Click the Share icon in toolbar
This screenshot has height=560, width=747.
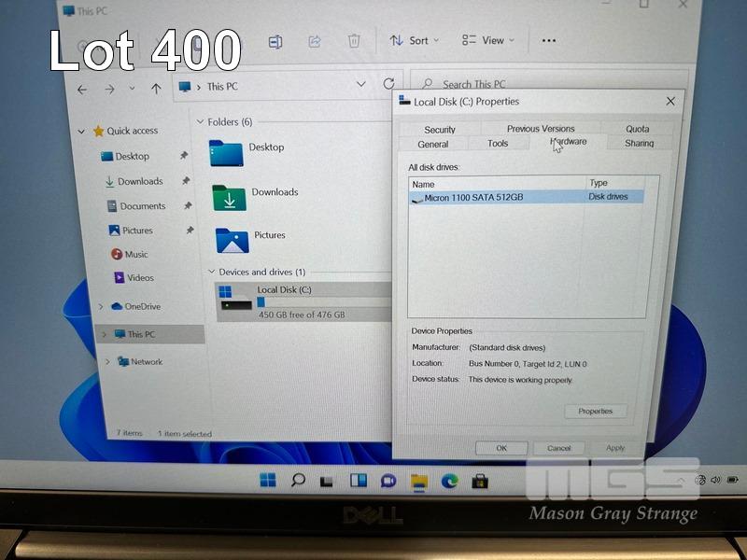[x=315, y=41]
